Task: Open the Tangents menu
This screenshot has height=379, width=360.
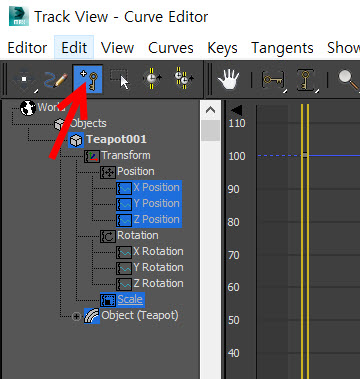Action: pos(282,48)
